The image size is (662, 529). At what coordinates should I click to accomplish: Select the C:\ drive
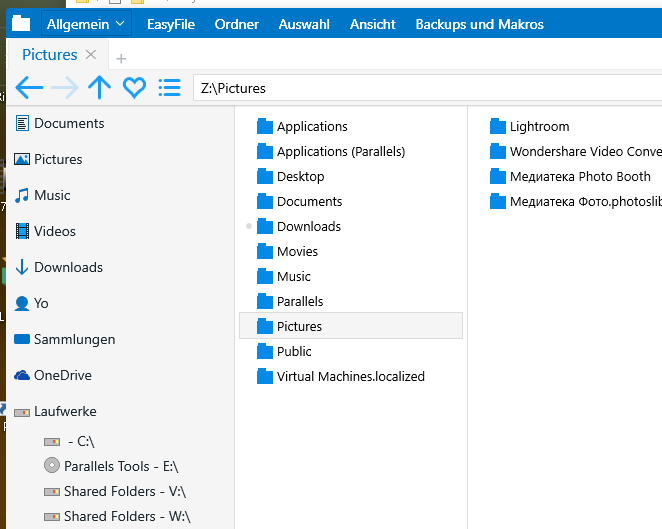click(x=69, y=442)
